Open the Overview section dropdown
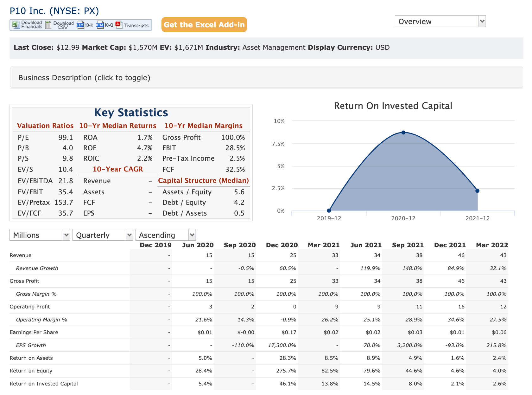This screenshot has height=395, width=532. click(x=440, y=21)
